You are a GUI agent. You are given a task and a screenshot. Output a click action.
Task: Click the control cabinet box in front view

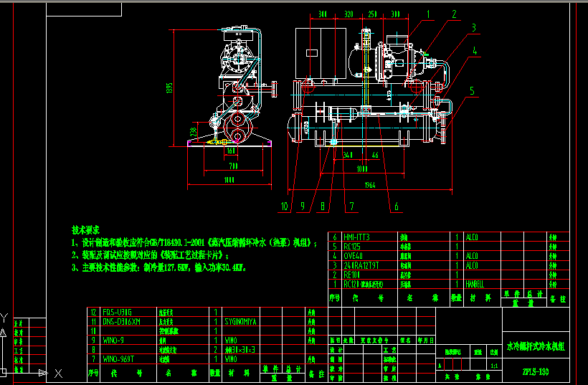click(x=321, y=53)
